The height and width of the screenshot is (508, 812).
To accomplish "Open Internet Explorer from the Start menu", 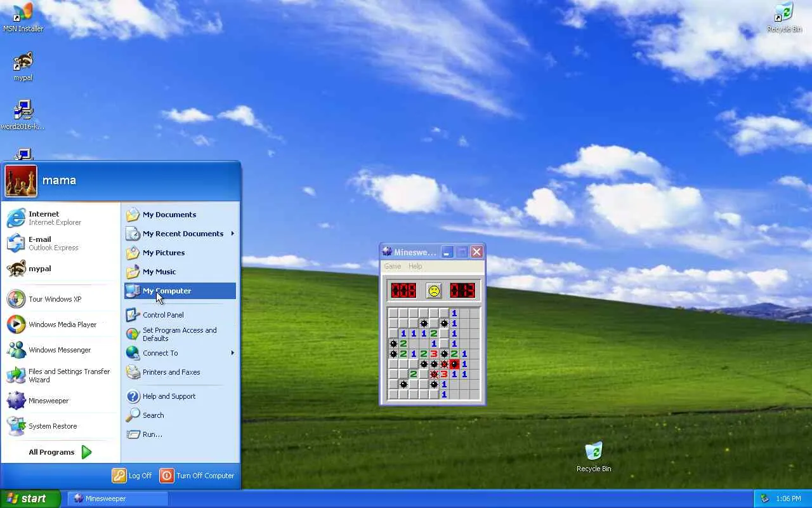I will point(62,218).
